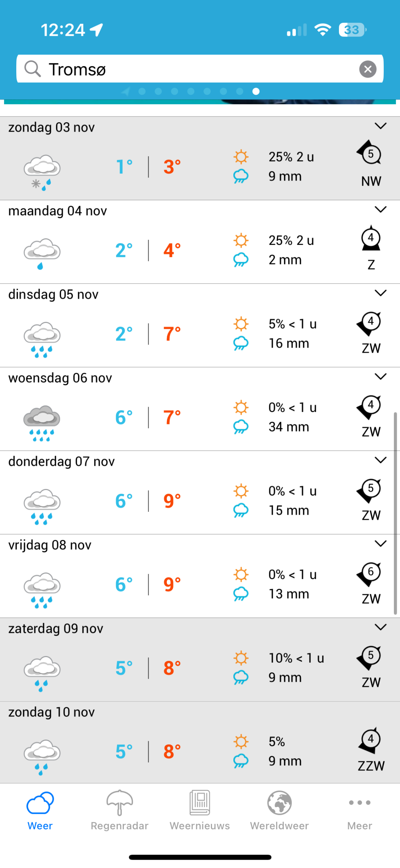
Task: Clear the Tromsø search field
Action: (368, 69)
